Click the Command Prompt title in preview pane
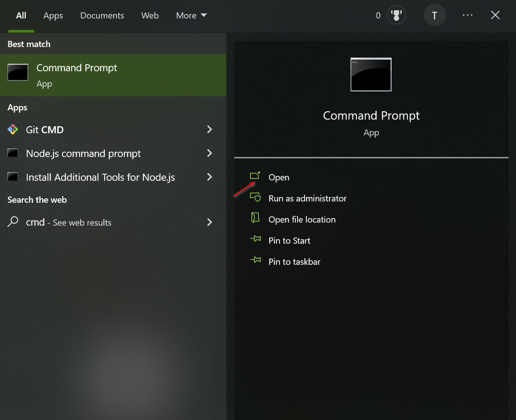The width and height of the screenshot is (516, 420). coord(371,116)
